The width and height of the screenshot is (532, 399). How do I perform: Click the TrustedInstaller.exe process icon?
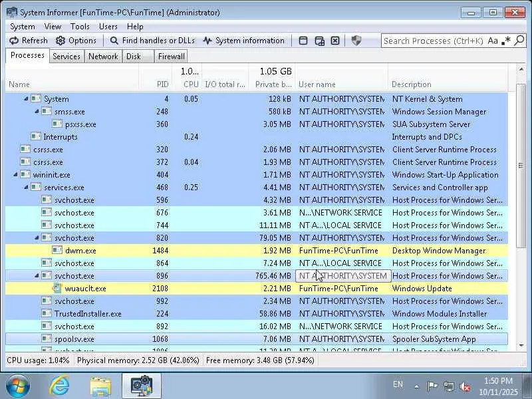(47, 313)
